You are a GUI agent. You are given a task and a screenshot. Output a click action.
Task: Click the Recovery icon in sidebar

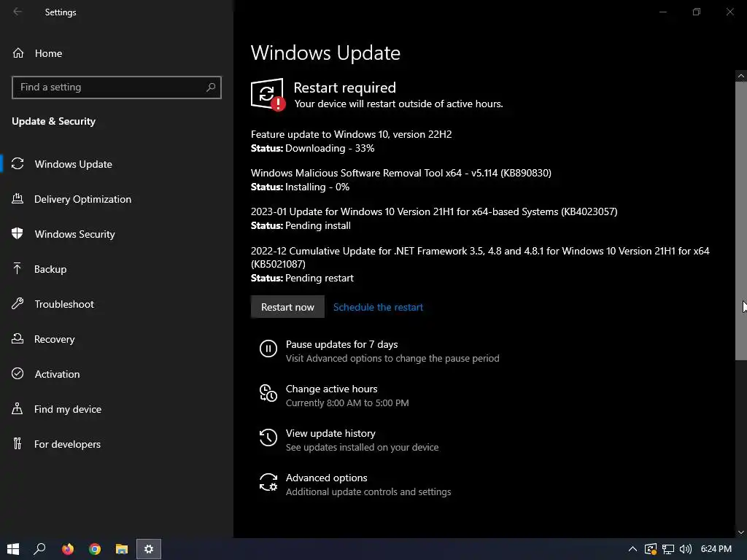click(18, 339)
